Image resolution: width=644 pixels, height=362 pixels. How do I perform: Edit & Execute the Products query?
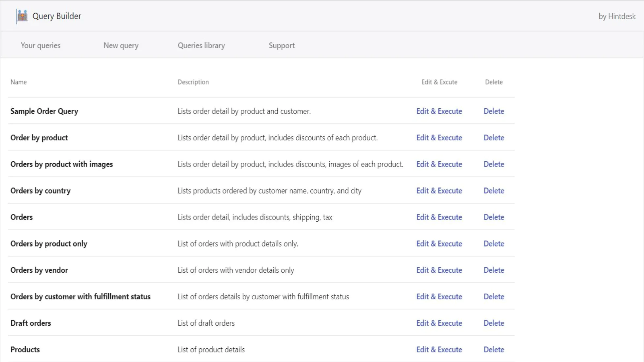pyautogui.click(x=439, y=349)
